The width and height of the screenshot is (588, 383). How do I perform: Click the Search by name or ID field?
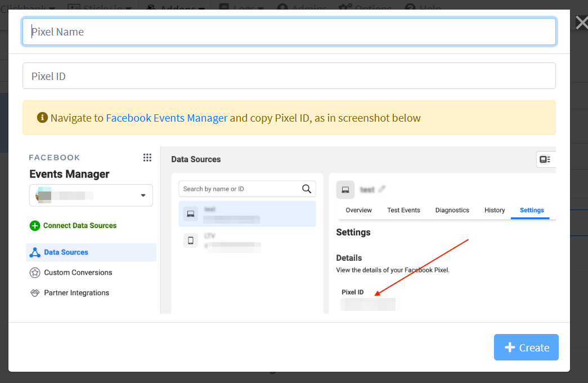pyautogui.click(x=239, y=189)
